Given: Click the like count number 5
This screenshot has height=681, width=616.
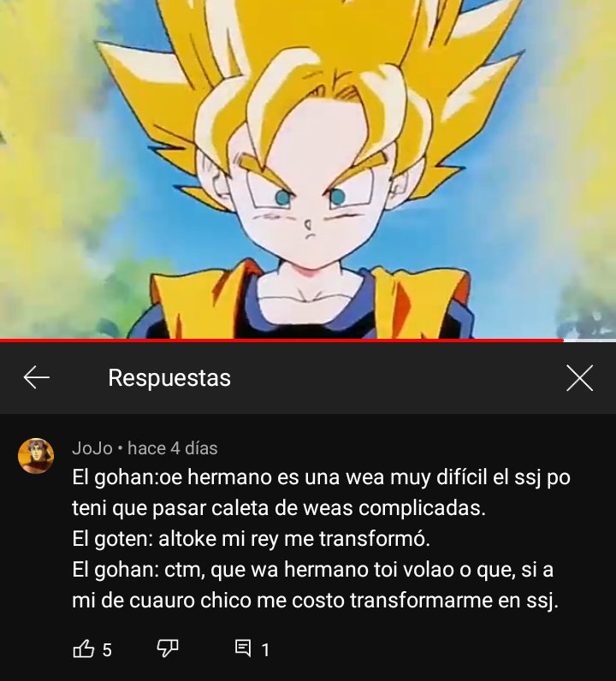Looking at the screenshot, I should point(107,650).
